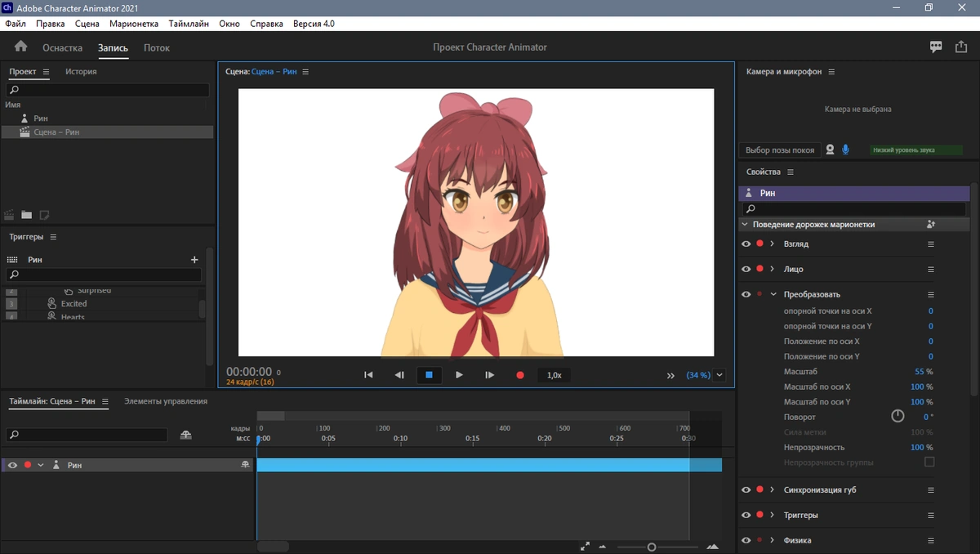Click the timeline zoom slider handle

652,547
